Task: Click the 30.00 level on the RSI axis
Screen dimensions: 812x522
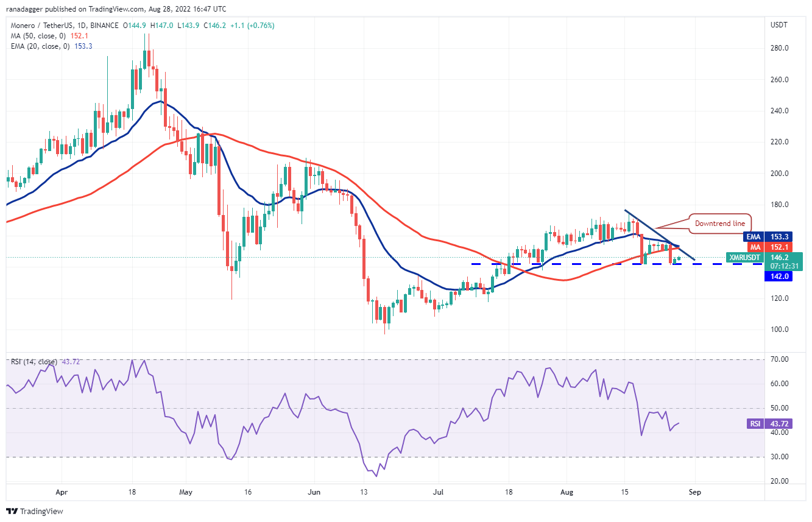Action: tap(780, 457)
